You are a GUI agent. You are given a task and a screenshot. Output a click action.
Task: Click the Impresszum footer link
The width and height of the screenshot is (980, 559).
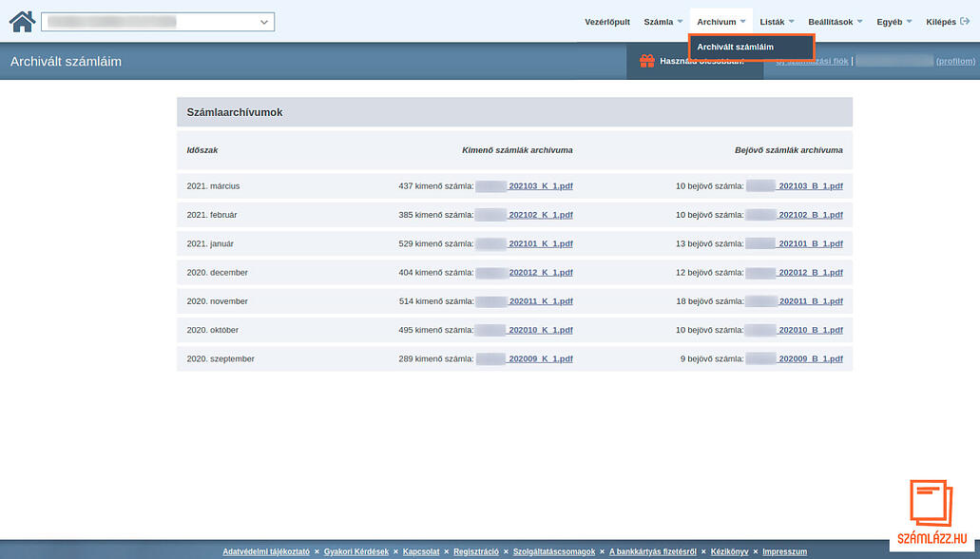click(x=784, y=551)
